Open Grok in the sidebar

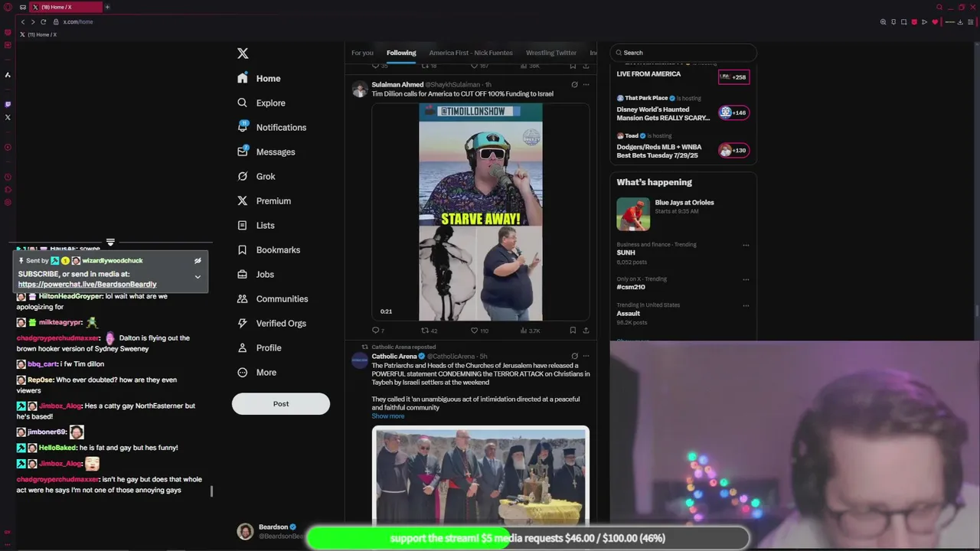[x=256, y=176]
